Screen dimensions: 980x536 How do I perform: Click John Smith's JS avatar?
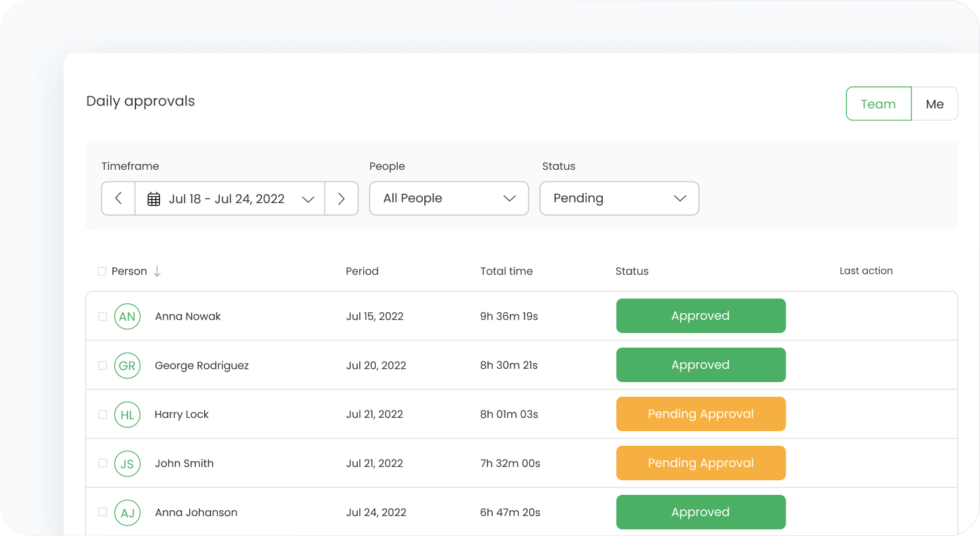coord(127,464)
